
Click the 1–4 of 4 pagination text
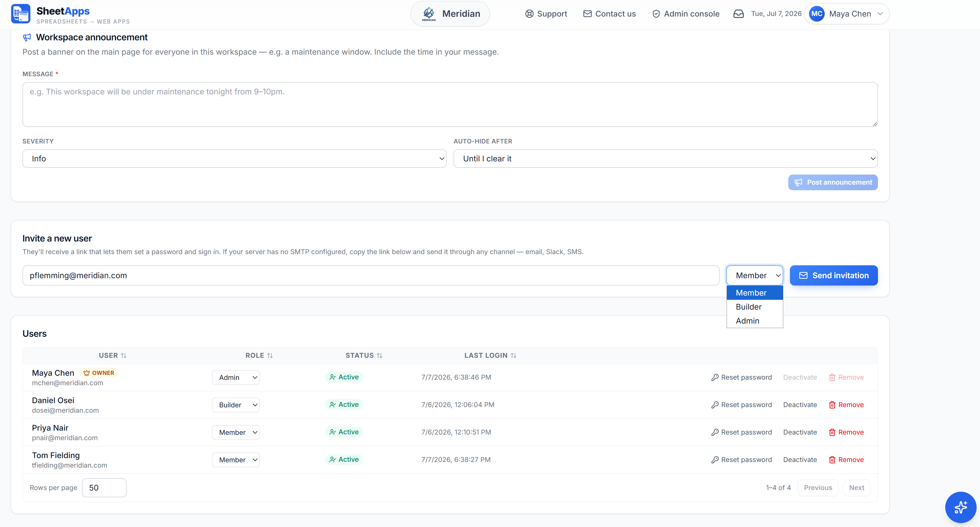pos(778,488)
